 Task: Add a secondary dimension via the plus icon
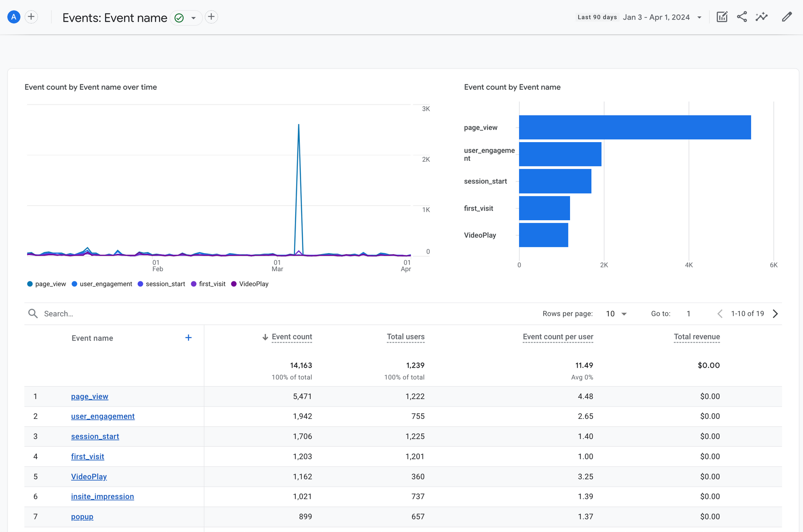(189, 338)
